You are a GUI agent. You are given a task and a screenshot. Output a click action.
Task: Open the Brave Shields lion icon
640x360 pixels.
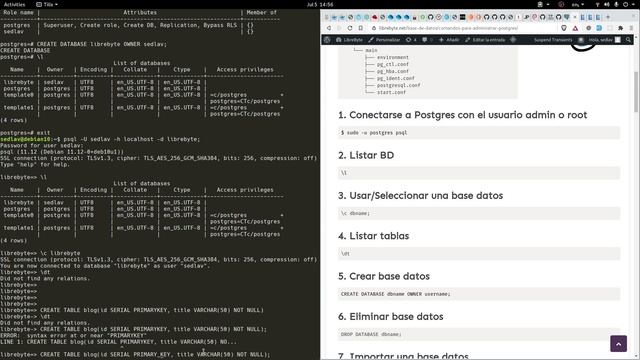point(564,28)
